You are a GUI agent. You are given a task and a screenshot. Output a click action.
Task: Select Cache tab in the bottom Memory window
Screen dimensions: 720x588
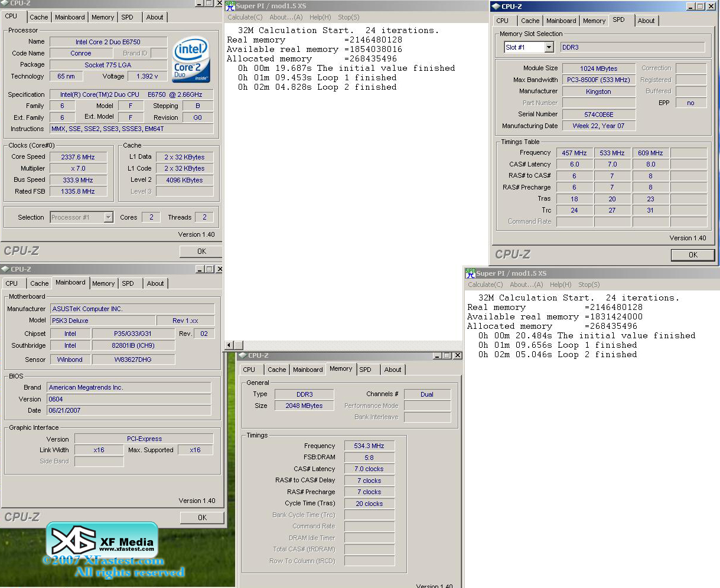coord(276,370)
